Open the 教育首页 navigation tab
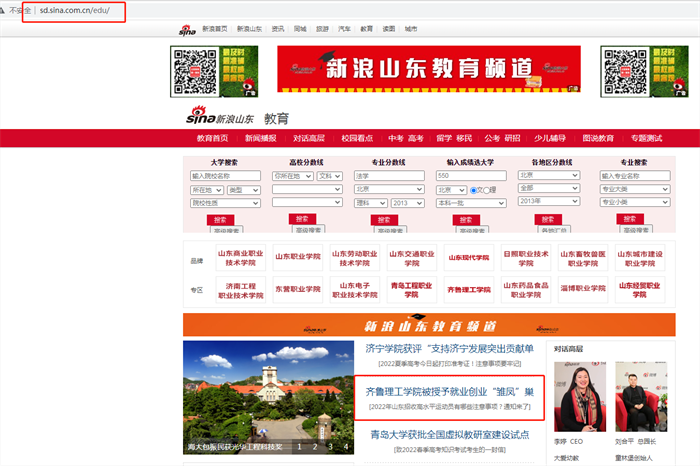Image resolution: width=700 pixels, height=466 pixels. [x=212, y=138]
